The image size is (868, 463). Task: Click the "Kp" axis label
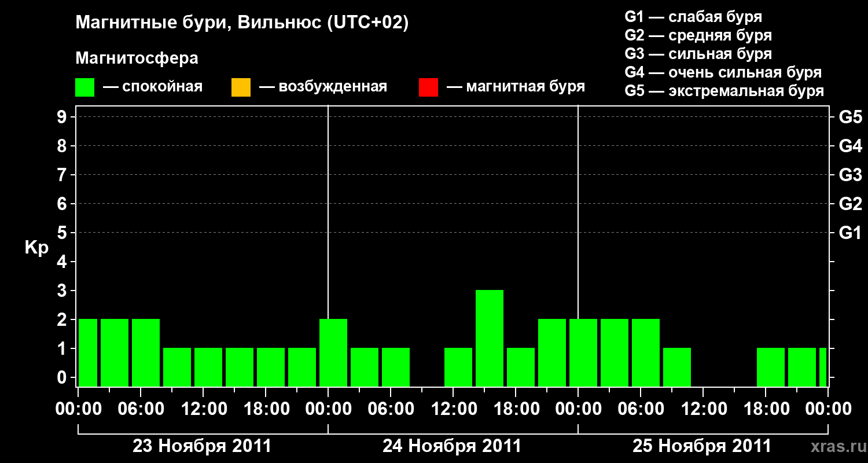coord(36,248)
